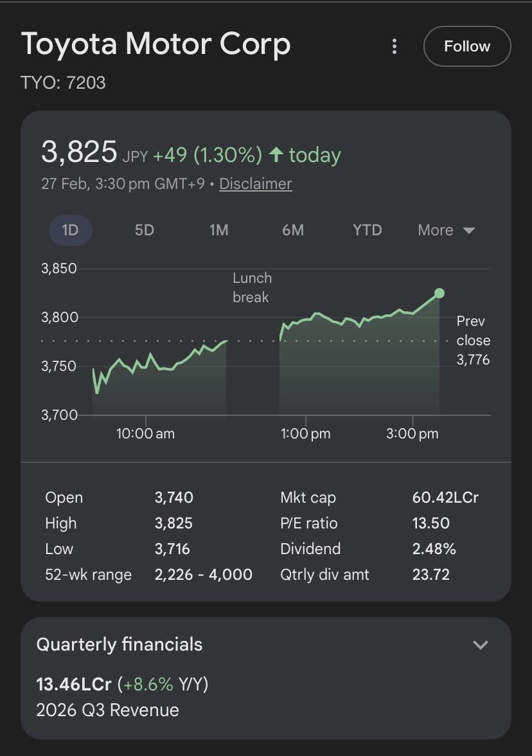532x756 pixels.
Task: Click the Prev close 3,776 label
Action: [x=473, y=340]
